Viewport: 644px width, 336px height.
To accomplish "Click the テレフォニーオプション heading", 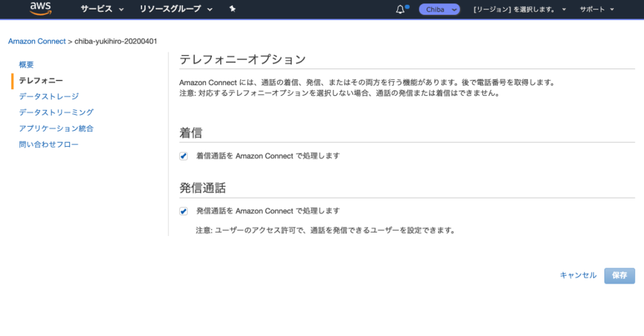I will click(243, 60).
